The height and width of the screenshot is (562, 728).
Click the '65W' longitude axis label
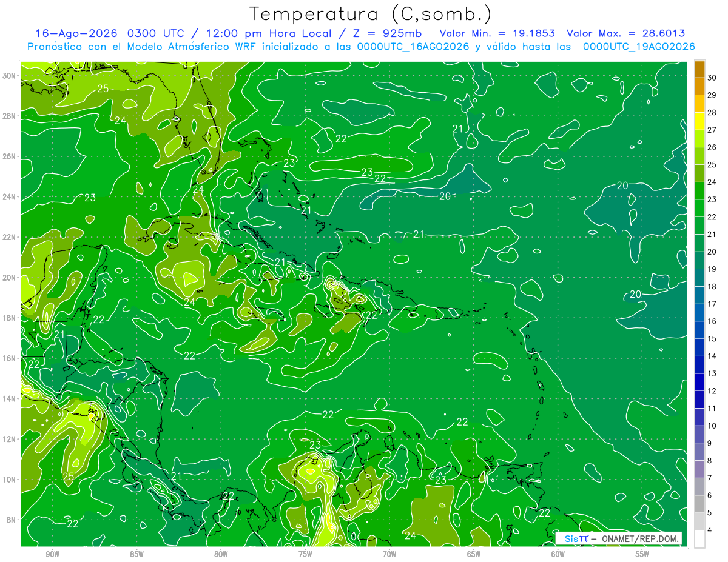coord(474,555)
